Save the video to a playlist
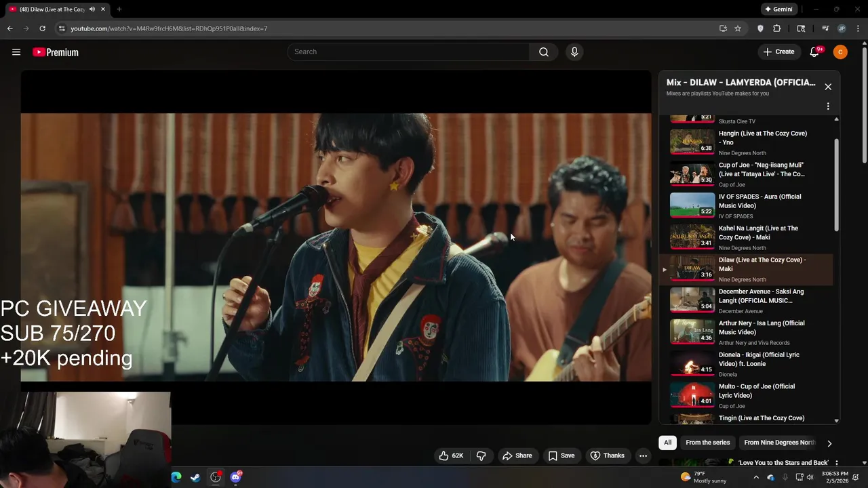This screenshot has width=868, height=488. 561,455
